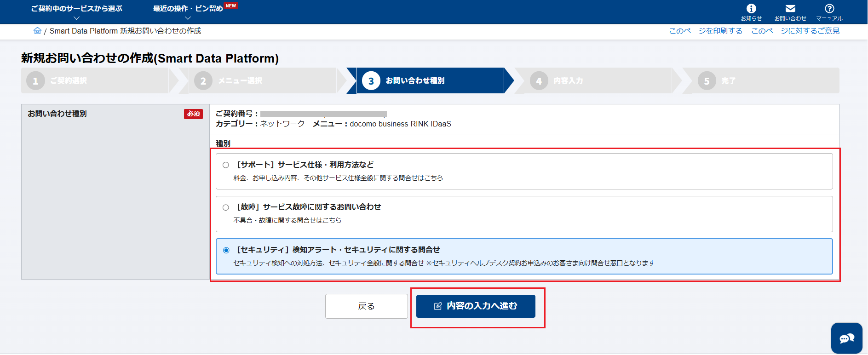Click このページに対するご意見 link
The width and height of the screenshot is (868, 355).
coord(795,31)
